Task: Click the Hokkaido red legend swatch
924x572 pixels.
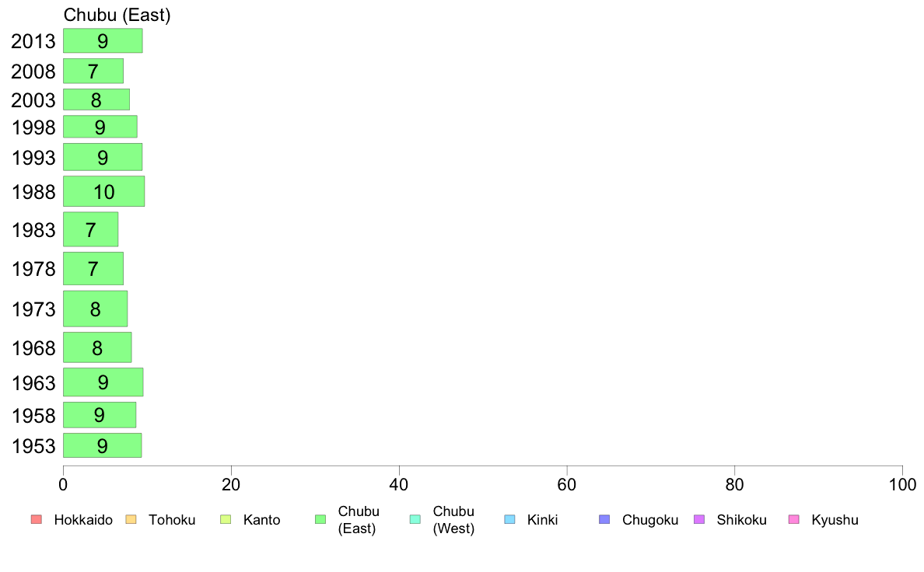Action: (x=37, y=520)
